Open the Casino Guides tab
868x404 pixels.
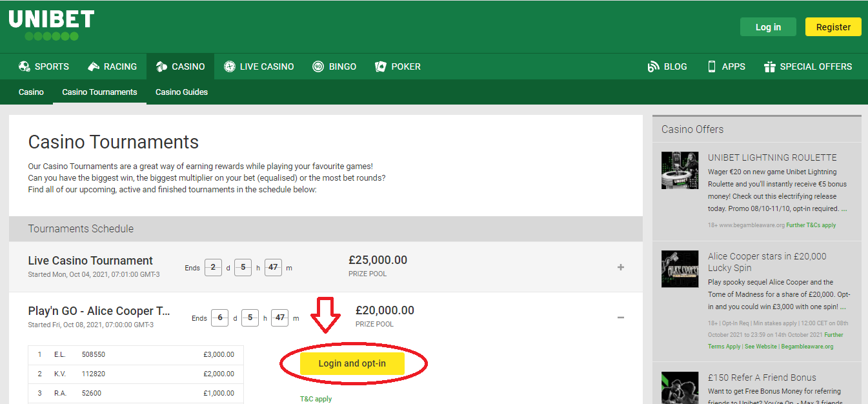(x=181, y=92)
